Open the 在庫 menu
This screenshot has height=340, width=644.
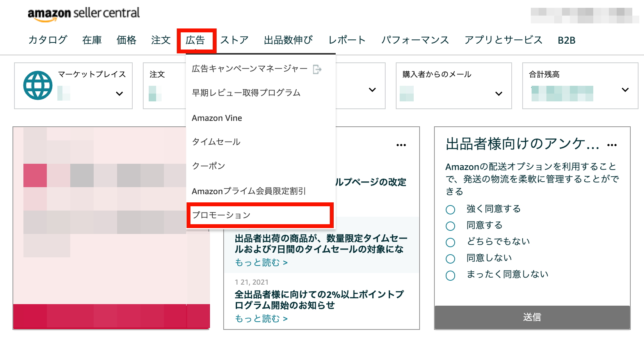click(x=92, y=40)
